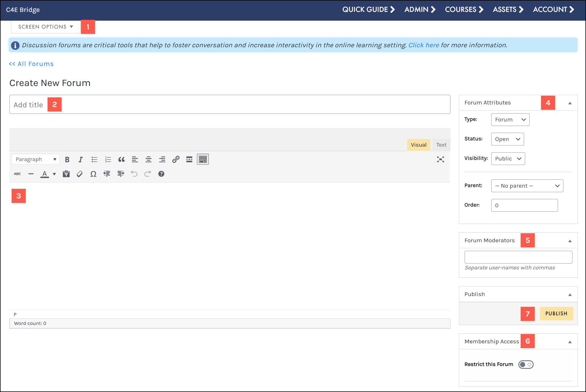This screenshot has height=392, width=586.
Task: Click inside the forum description editor area
Action: pyautogui.click(x=230, y=246)
